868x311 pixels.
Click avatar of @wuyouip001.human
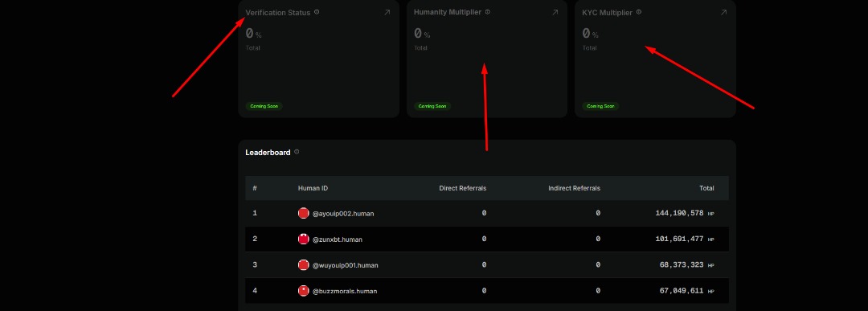tap(303, 265)
